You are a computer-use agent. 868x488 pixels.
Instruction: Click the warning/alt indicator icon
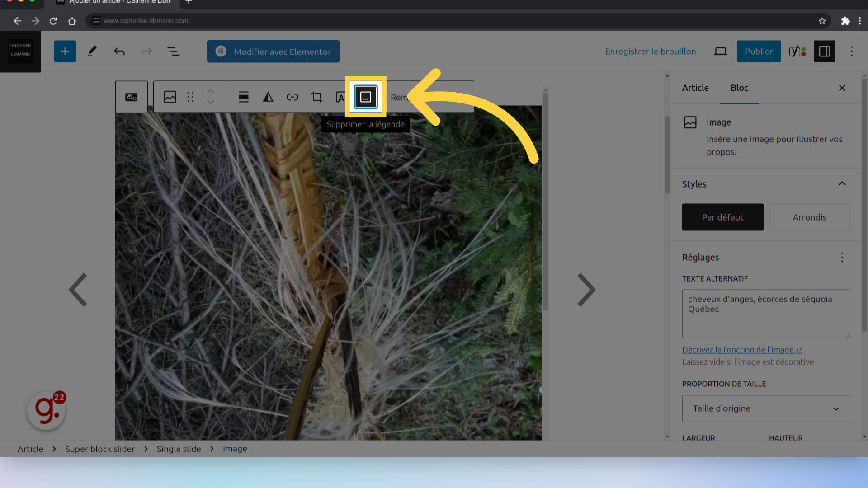point(268,97)
